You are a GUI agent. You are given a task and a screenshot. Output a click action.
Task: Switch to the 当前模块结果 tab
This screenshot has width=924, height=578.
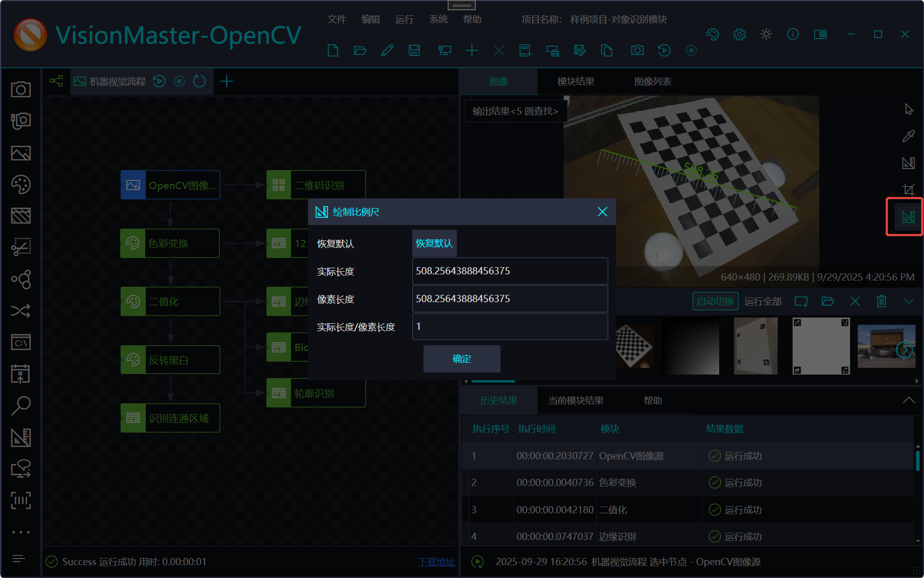point(576,400)
